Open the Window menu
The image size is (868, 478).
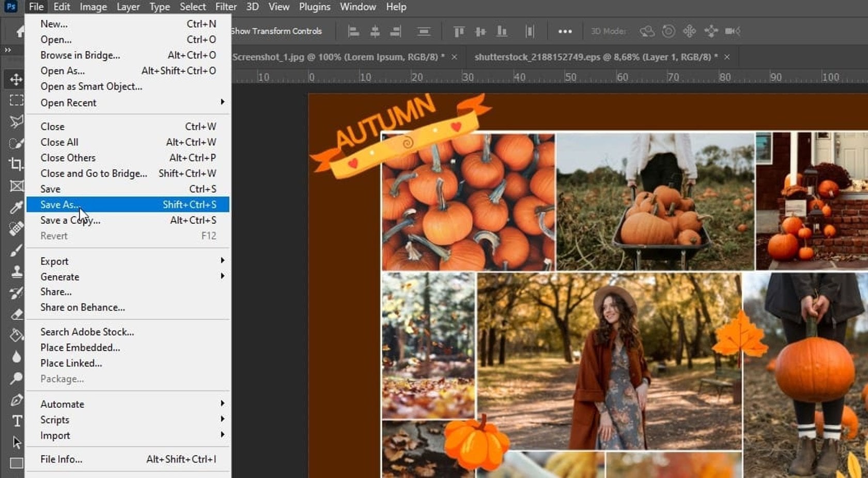358,7
